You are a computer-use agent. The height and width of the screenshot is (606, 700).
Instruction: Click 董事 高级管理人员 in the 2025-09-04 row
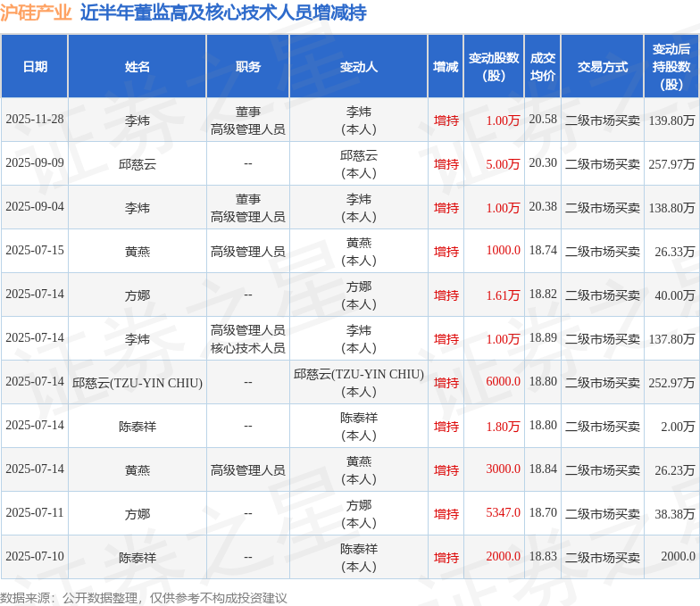pos(248,208)
